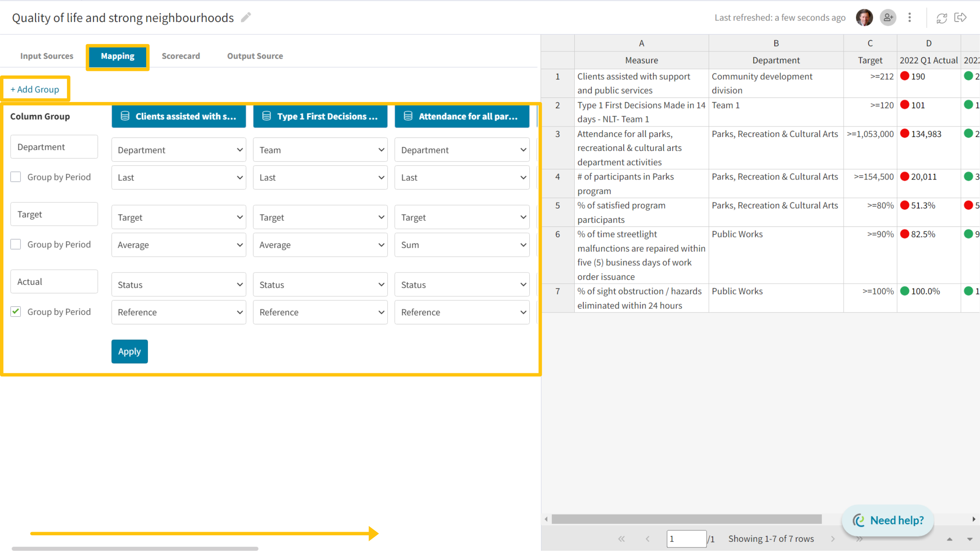Viewport: 980px width, 552px height.
Task: Open the Reference dropdown for Clients assisted group
Action: tap(178, 312)
